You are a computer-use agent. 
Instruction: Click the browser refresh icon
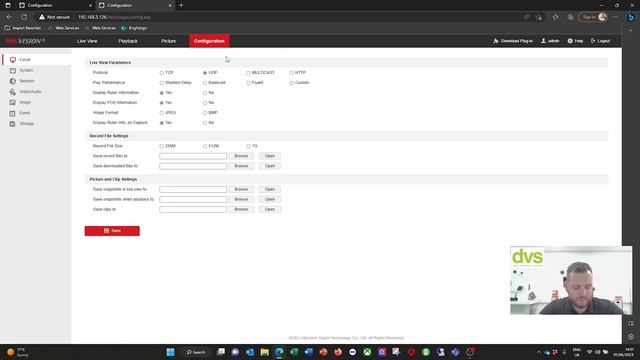[x=24, y=17]
